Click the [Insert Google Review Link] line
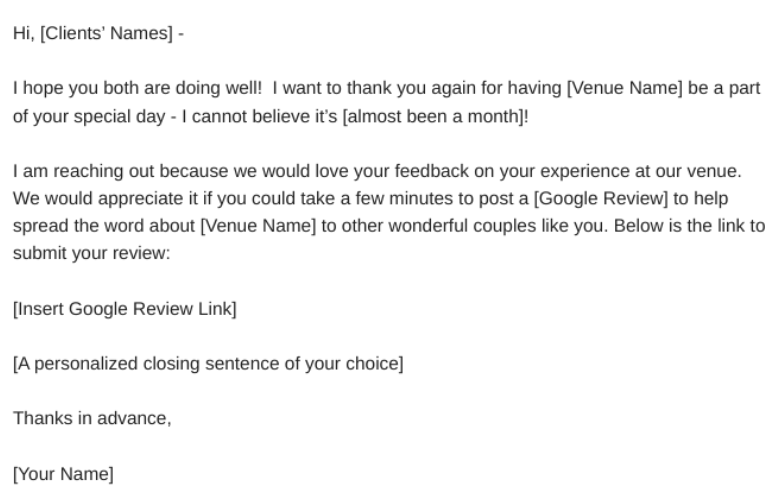The image size is (766, 496). tap(125, 309)
